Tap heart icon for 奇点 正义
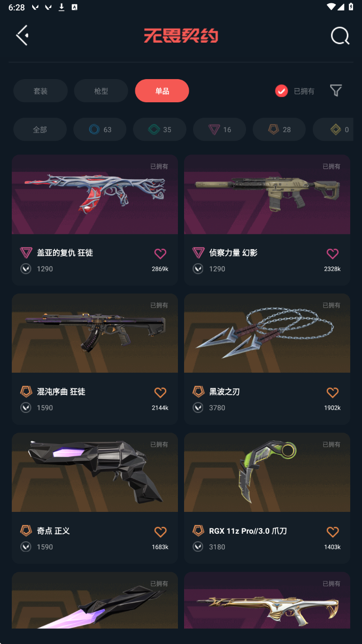Screen dimensions: 362x644 (x=160, y=532)
